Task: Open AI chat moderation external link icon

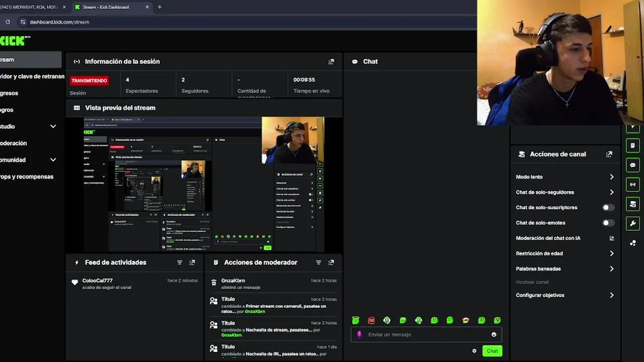Action: pyautogui.click(x=612, y=238)
